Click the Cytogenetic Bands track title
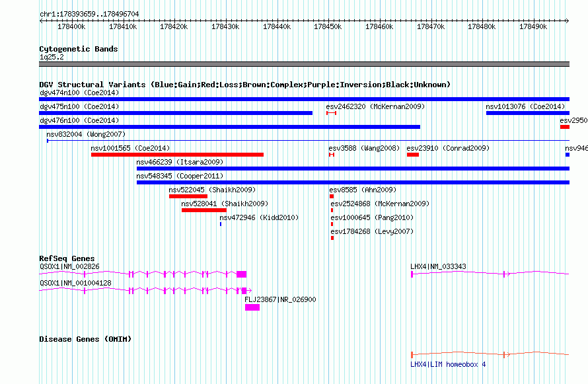This screenshot has width=588, height=384. tap(79, 49)
